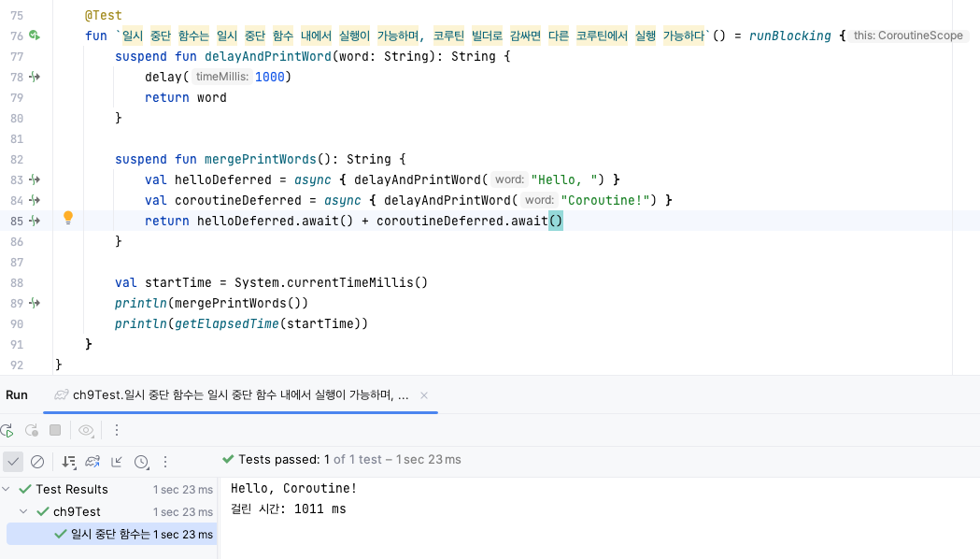Click 'runBlocking' on line 76
980x559 pixels.
coord(790,36)
